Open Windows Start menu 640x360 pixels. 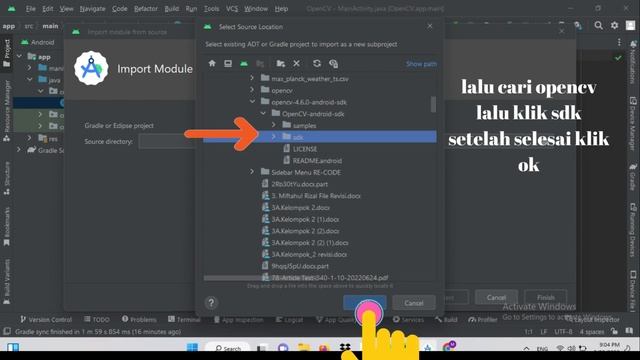192,347
